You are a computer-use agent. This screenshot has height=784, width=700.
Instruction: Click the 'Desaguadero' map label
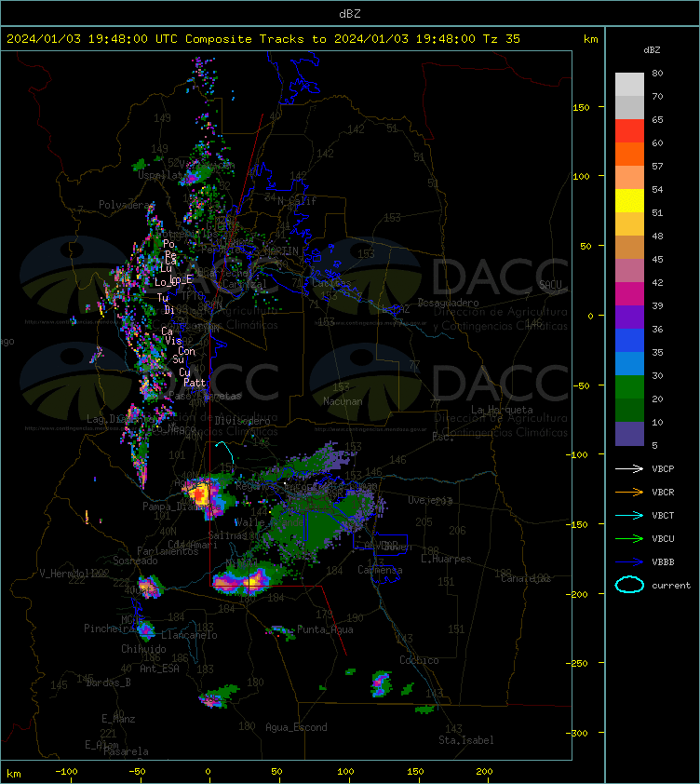point(448,303)
